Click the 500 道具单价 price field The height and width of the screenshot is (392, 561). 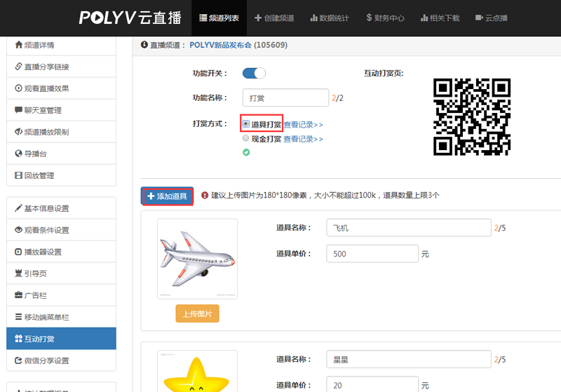(x=372, y=254)
